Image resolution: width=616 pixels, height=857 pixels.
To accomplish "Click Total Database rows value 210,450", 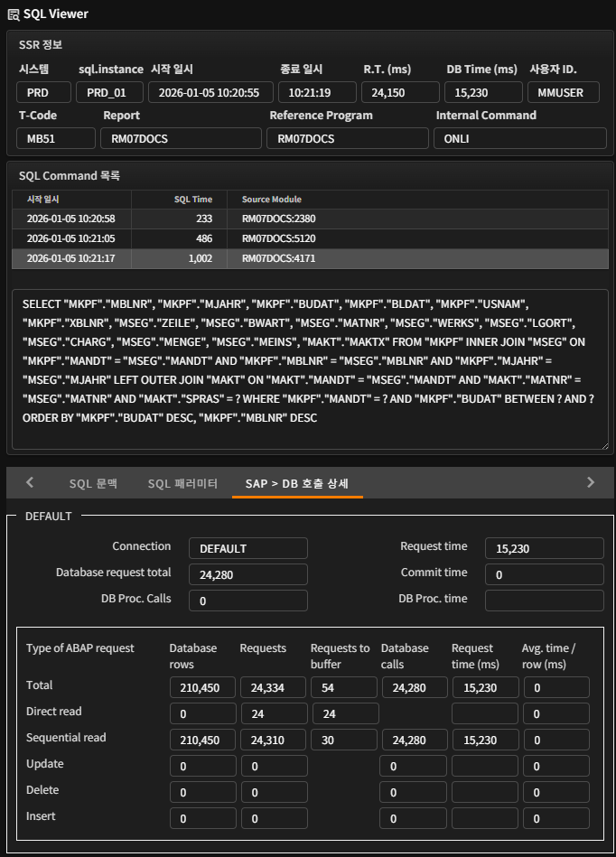I will click(203, 687).
